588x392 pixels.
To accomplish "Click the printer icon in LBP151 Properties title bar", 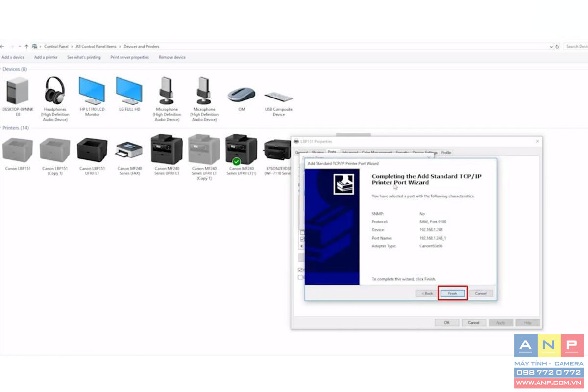I will pyautogui.click(x=296, y=141).
